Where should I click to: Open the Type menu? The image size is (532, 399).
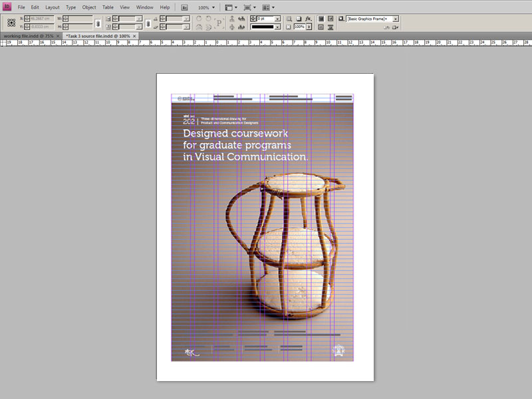(70, 7)
